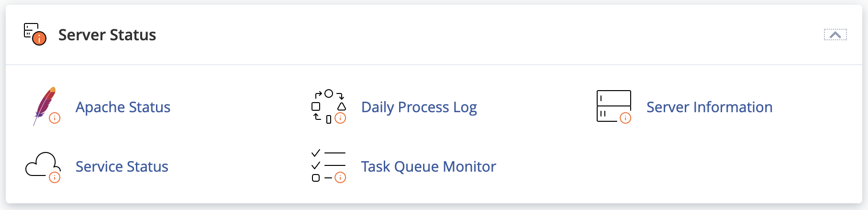
Task: Click the divider line under the header
Action: coord(434,65)
